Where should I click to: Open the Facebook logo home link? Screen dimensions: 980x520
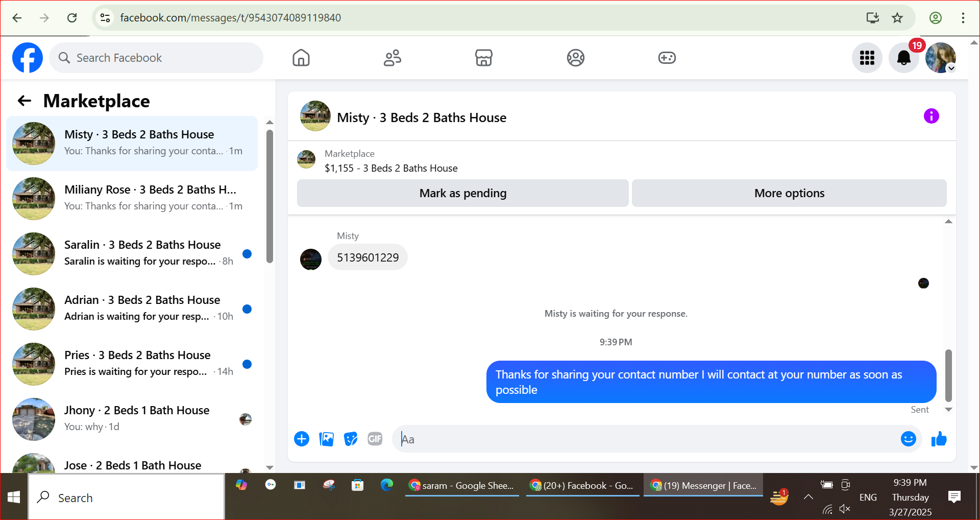28,58
